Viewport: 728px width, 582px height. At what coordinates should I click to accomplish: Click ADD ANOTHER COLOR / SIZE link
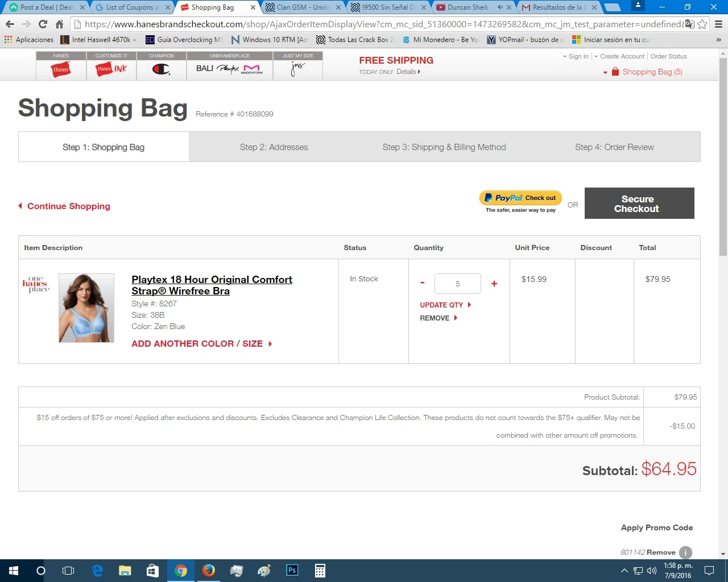point(201,344)
